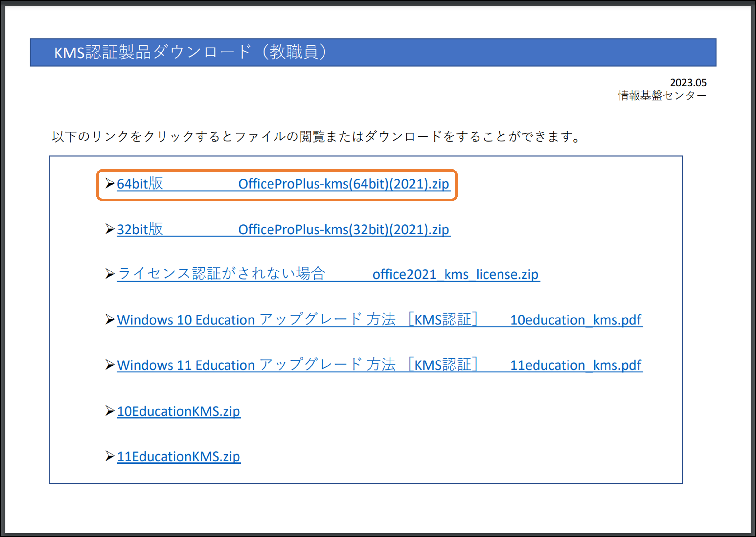Click the 情報基盤センター text
The image size is (756, 537).
pyautogui.click(x=662, y=95)
